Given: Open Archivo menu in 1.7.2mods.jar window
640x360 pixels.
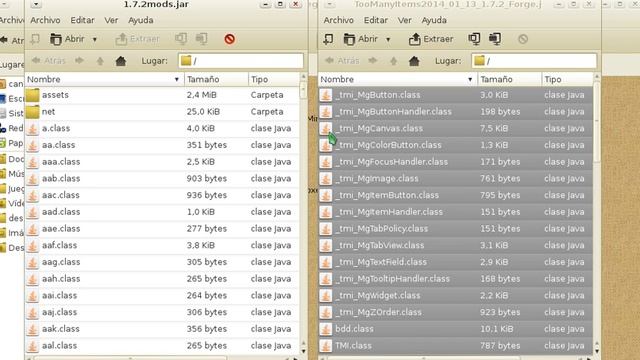Looking at the screenshot, I should 45,20.
